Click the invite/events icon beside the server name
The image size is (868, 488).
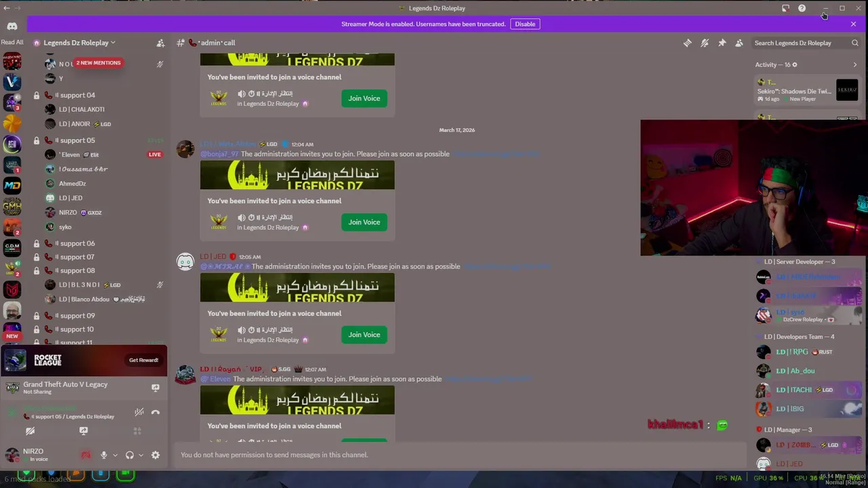tap(161, 43)
